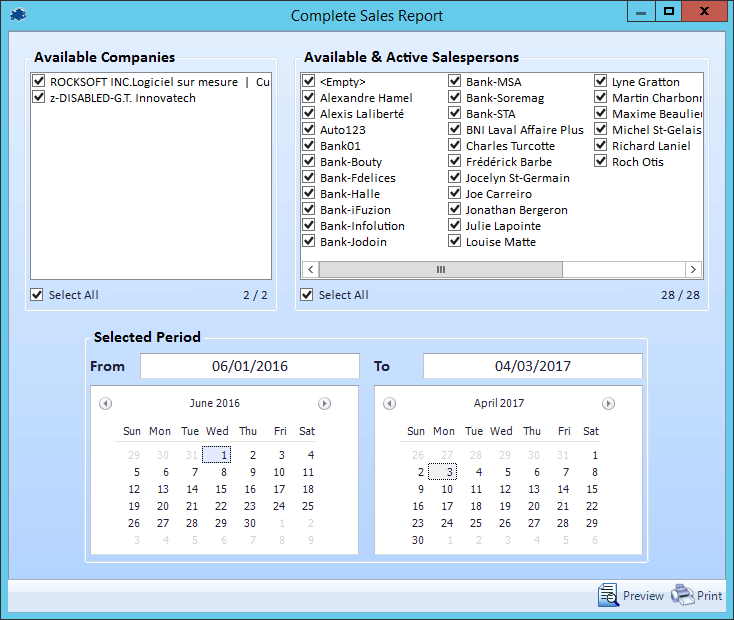Select April 20 in To calendar
Viewport: 734px width, 620px height.
pos(534,506)
